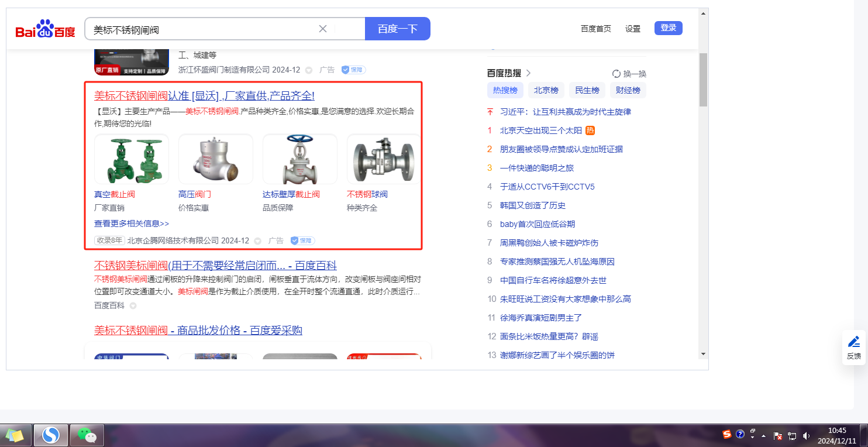Screen dimensions: 868x447
Task: Open hot search 中国自行车名将徐超意外去世
Action: click(x=553, y=280)
